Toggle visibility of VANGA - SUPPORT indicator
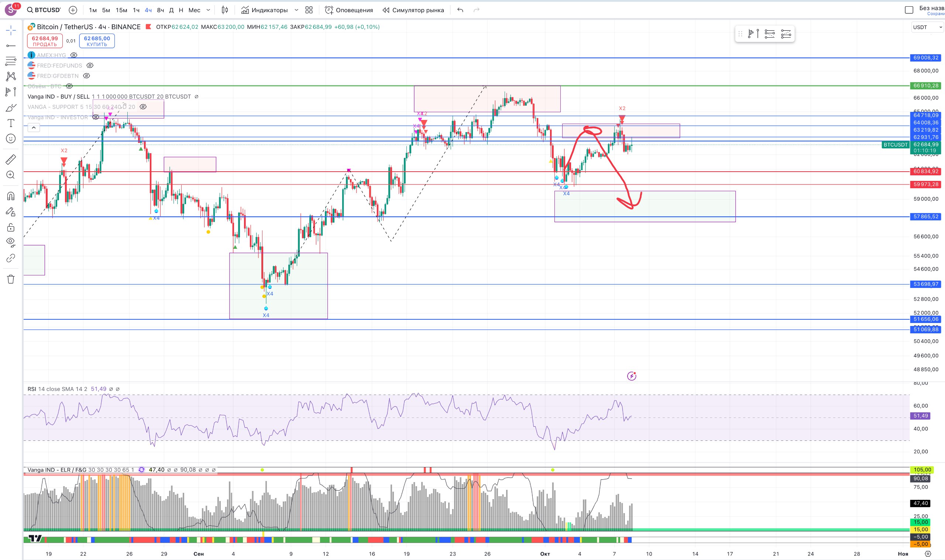 143,107
